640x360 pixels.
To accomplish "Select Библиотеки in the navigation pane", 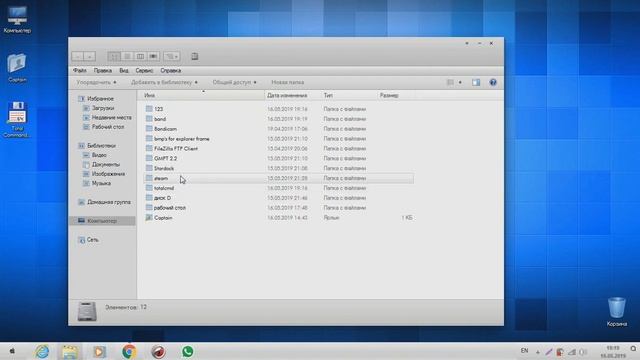I will [x=101, y=146].
